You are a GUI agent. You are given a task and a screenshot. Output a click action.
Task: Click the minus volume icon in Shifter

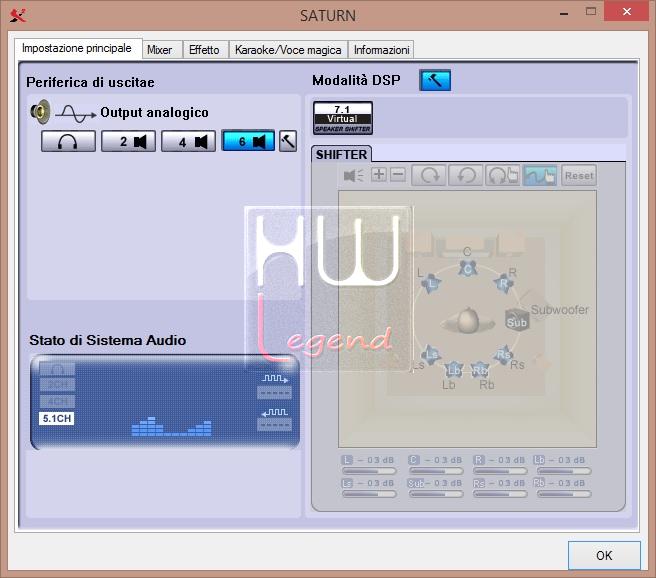pyautogui.click(x=398, y=174)
